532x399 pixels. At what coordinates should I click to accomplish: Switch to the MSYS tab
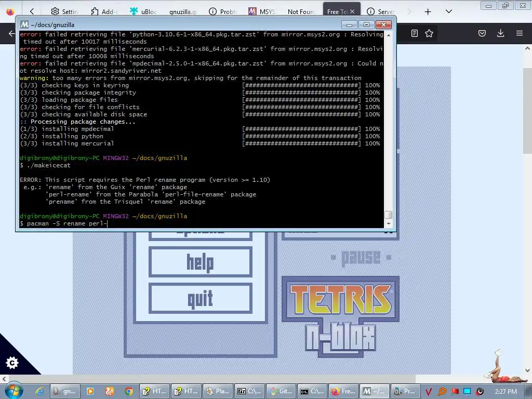[262, 11]
